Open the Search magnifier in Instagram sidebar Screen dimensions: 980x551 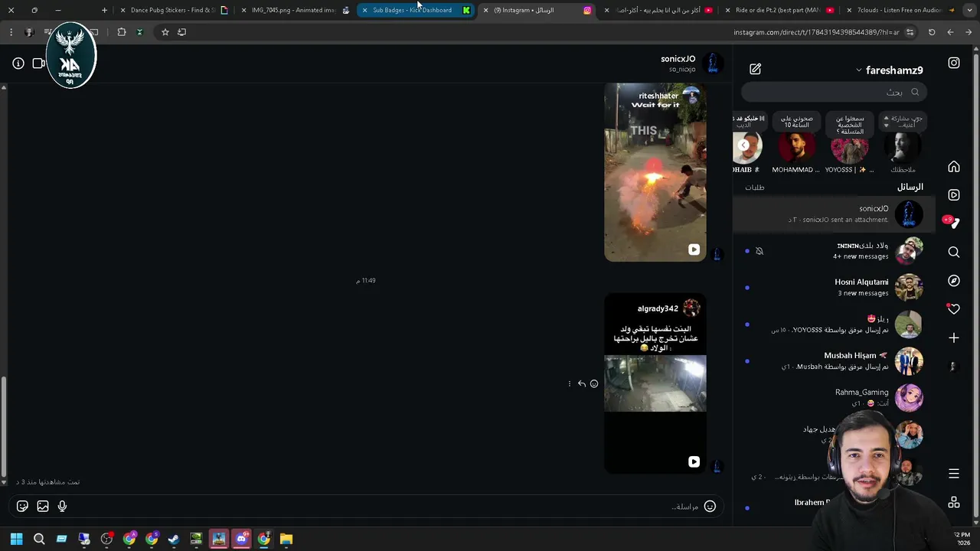(954, 252)
